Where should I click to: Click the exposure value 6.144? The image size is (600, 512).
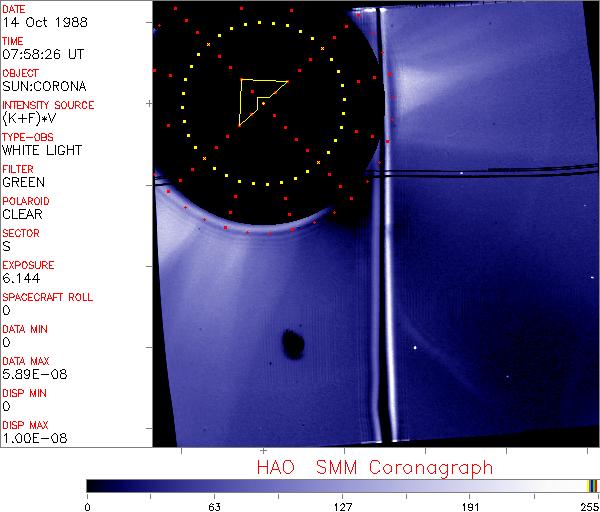coord(20,278)
